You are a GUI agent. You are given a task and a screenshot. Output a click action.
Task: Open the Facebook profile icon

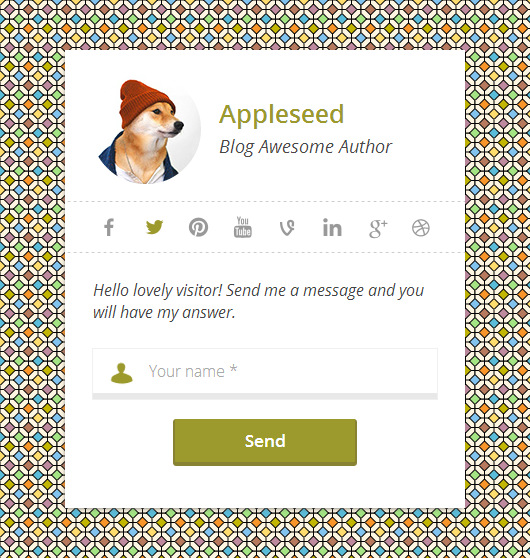pos(109,227)
